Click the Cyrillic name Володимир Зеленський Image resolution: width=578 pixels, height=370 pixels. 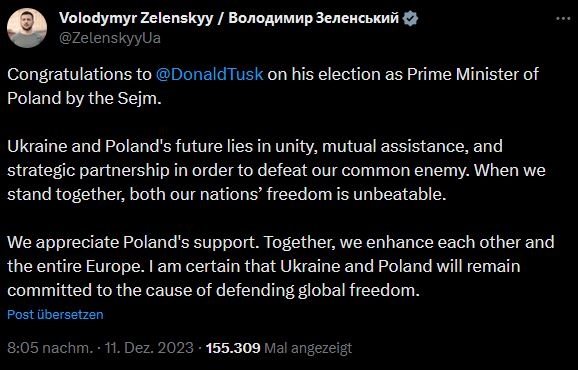coord(313,18)
